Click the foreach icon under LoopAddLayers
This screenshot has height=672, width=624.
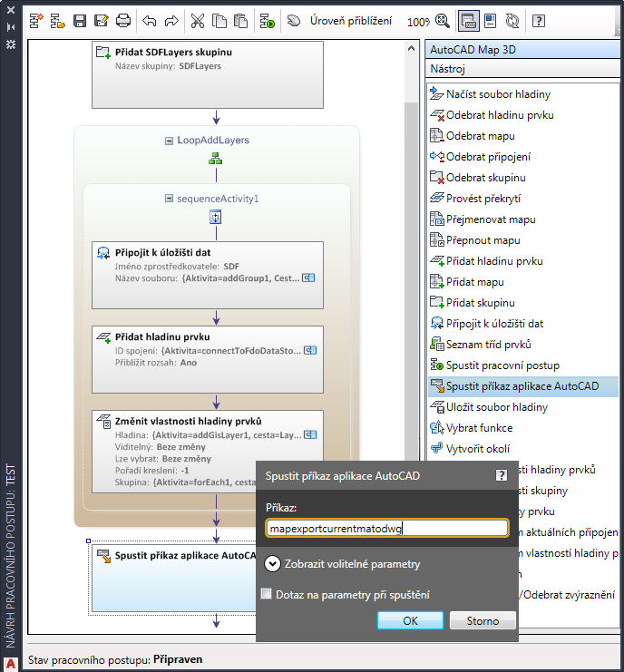pos(215,159)
